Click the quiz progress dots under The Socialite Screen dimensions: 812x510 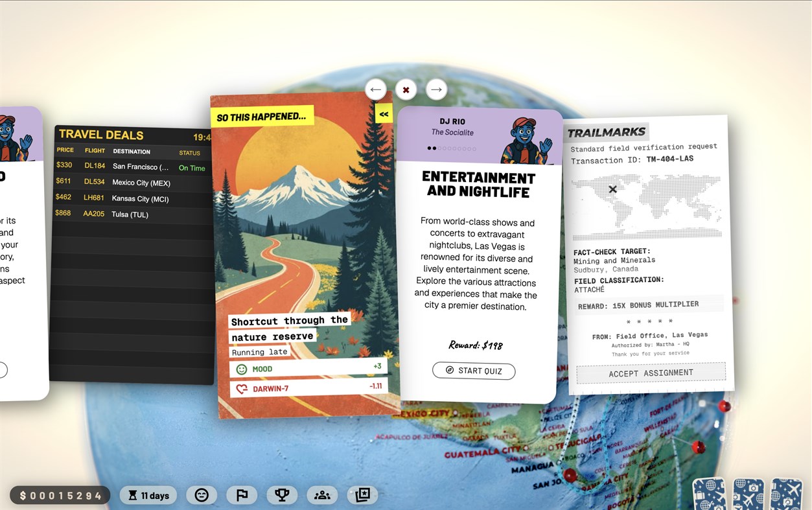click(x=452, y=148)
